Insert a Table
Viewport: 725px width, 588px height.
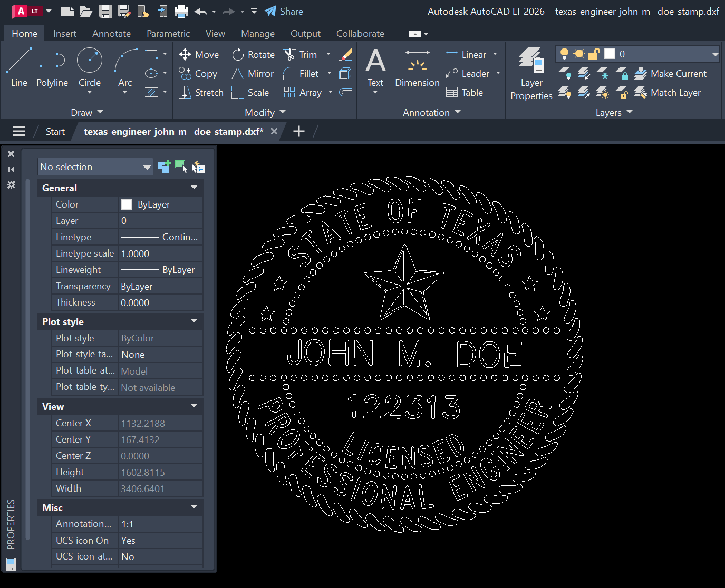point(464,92)
